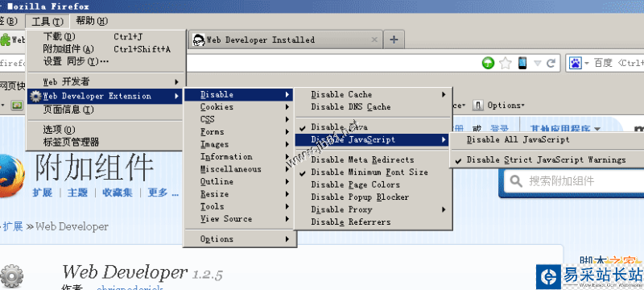Expand the Images submenu
Screen dimensions: 644x290
point(238,144)
